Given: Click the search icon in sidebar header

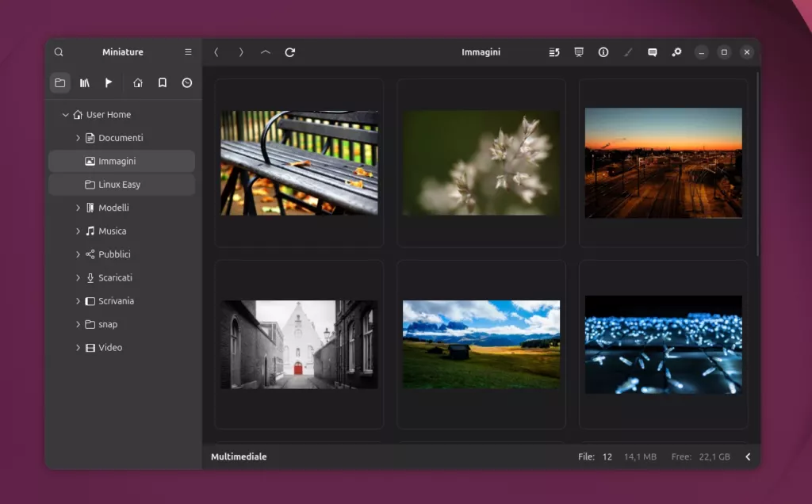Looking at the screenshot, I should pyautogui.click(x=59, y=52).
